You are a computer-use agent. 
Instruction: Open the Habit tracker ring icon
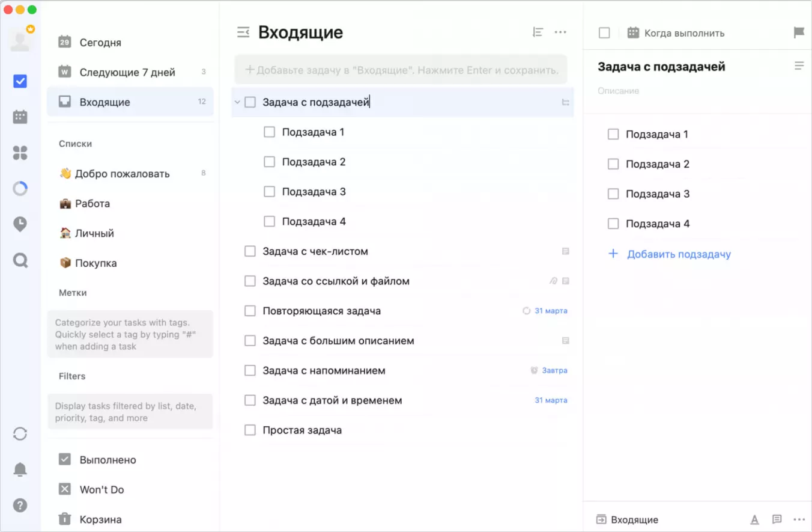tap(20, 189)
